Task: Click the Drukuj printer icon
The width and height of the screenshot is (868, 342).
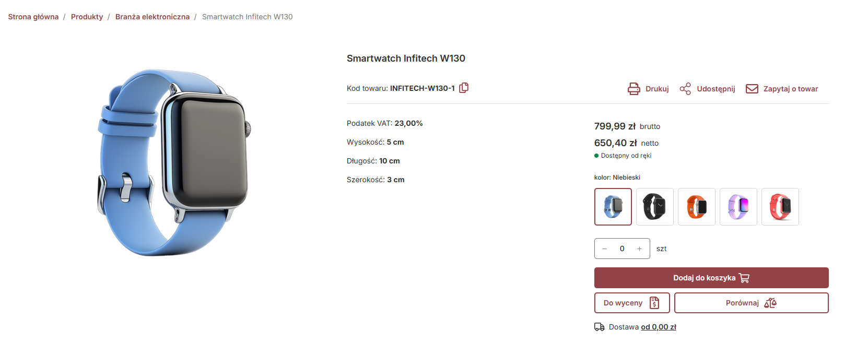Action: pyautogui.click(x=634, y=89)
